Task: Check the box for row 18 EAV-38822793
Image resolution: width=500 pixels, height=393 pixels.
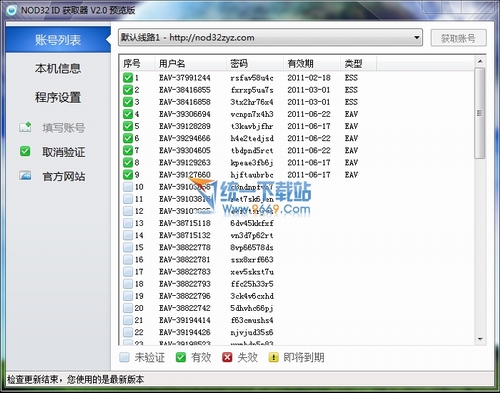Action: pos(128,284)
